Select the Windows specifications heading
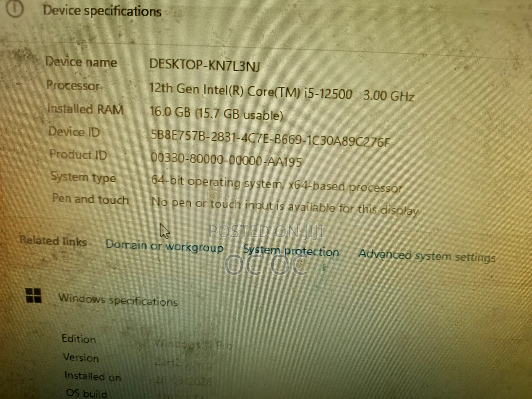 coord(118,300)
